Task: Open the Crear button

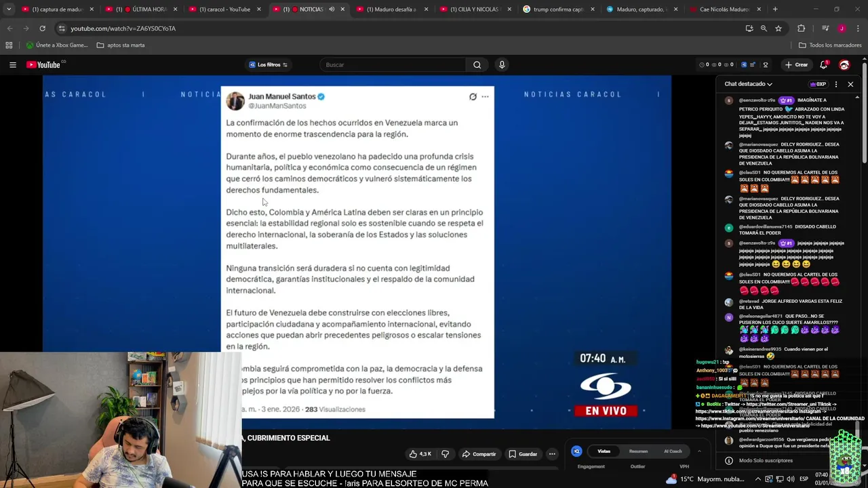Action: click(796, 65)
